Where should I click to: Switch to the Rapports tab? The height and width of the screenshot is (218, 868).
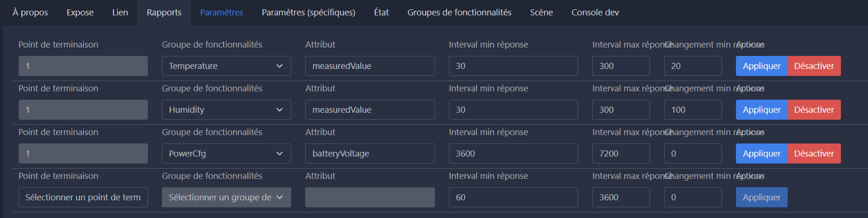164,13
